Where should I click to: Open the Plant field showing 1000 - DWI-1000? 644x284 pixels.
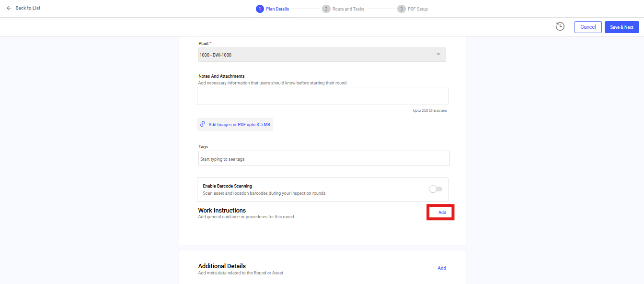tap(316, 55)
